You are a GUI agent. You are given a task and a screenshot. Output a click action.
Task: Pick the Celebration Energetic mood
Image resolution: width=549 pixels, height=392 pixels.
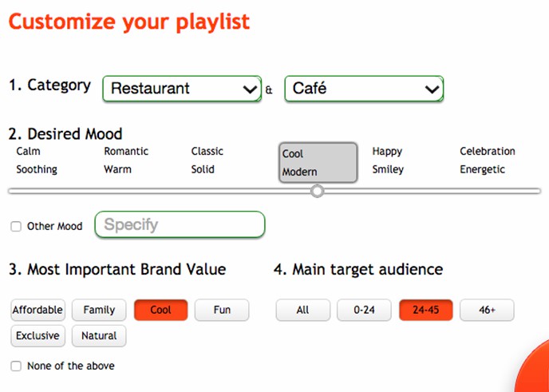pos(487,160)
